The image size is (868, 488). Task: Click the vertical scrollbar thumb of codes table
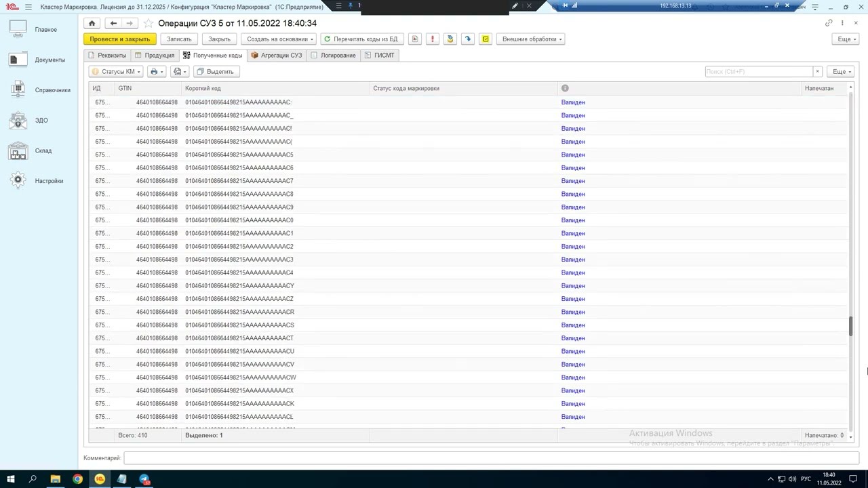(x=850, y=325)
